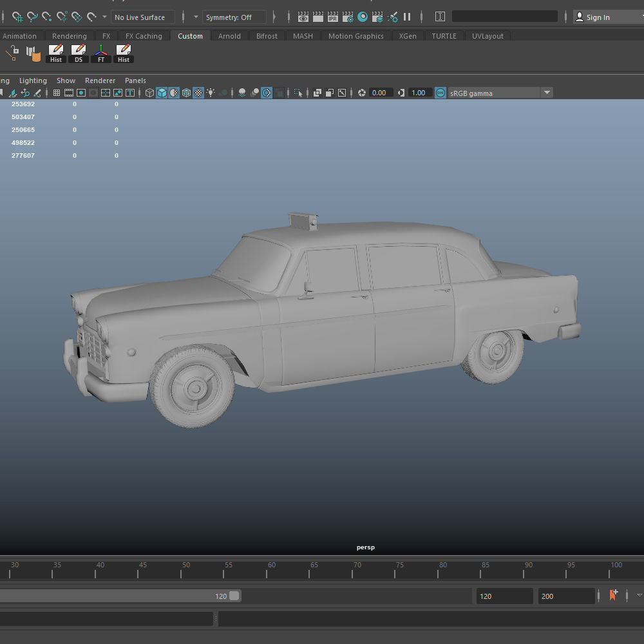Open the Render View window icon
Screen dimensions: 644x644
click(x=303, y=17)
